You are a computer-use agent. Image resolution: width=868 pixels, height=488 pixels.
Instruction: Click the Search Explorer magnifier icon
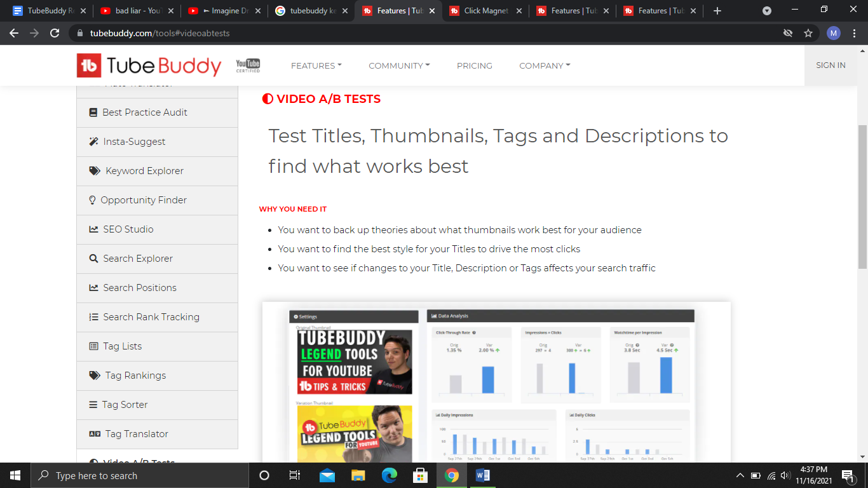point(93,259)
